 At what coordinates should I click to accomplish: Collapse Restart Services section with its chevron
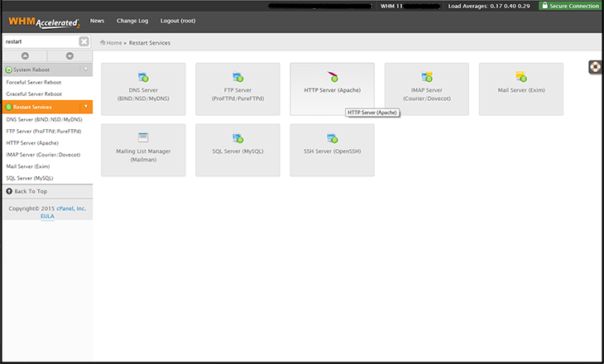point(85,107)
